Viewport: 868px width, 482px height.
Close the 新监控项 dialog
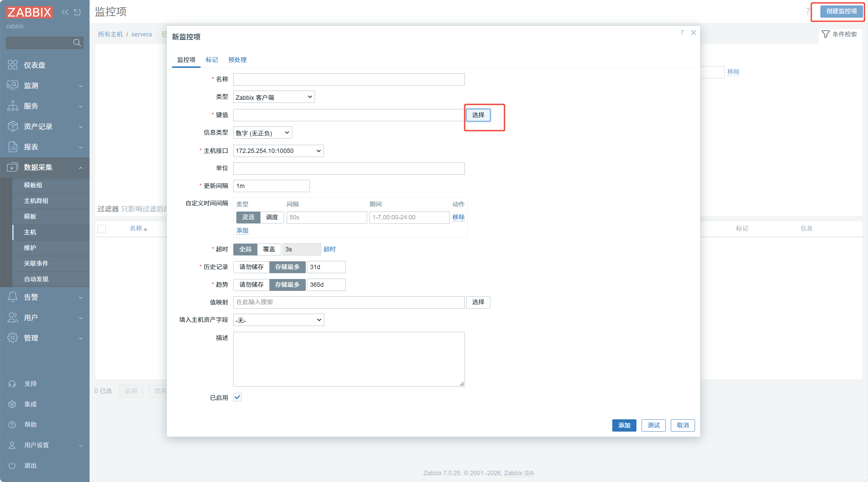pos(693,33)
